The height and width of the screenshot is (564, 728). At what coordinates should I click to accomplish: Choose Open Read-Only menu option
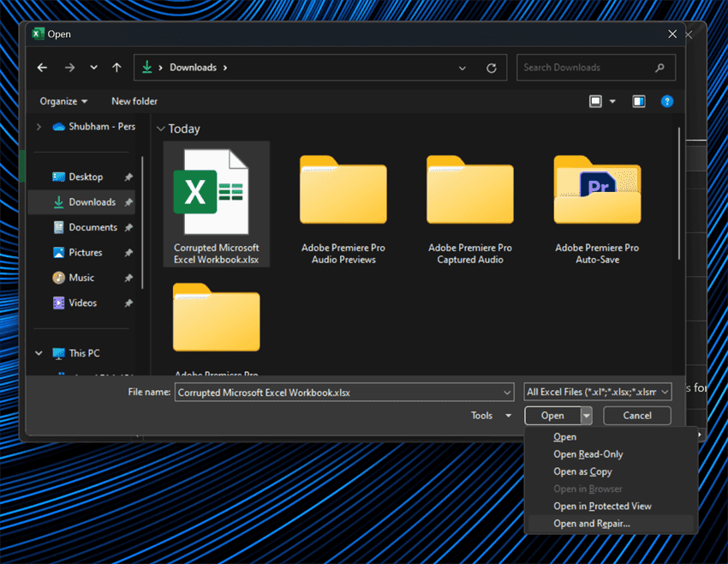click(611, 454)
